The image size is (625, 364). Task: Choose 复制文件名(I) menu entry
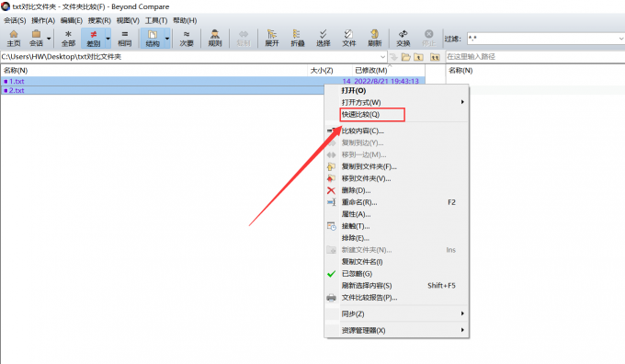click(396, 262)
